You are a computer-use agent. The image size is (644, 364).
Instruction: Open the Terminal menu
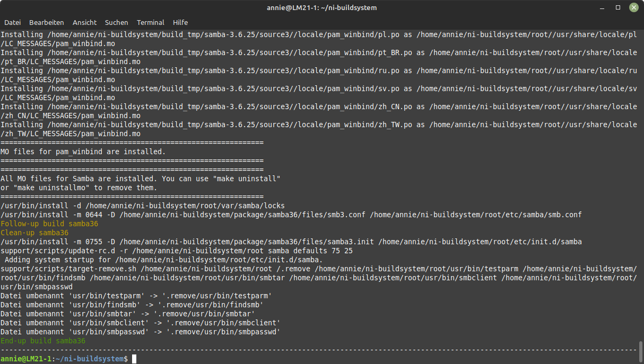(151, 23)
